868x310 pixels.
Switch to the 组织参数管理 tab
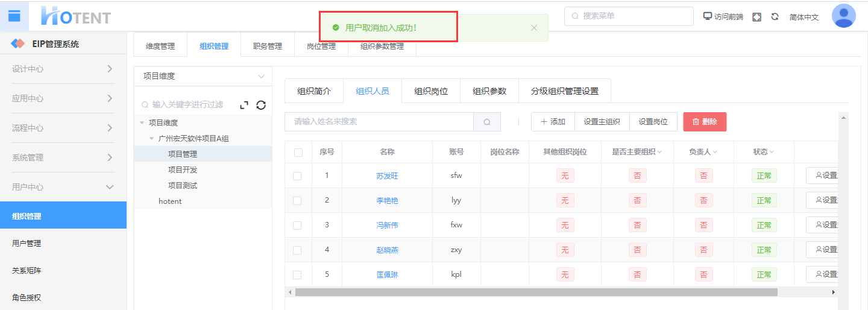point(382,46)
